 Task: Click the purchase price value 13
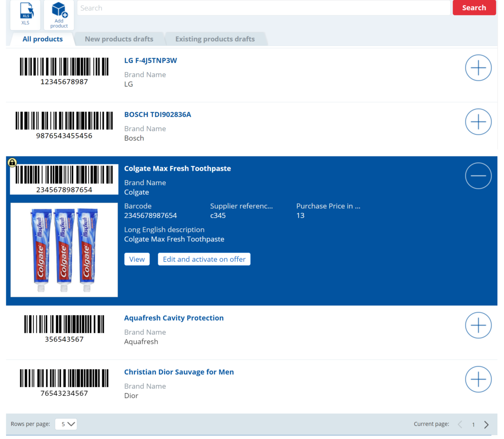coord(300,216)
